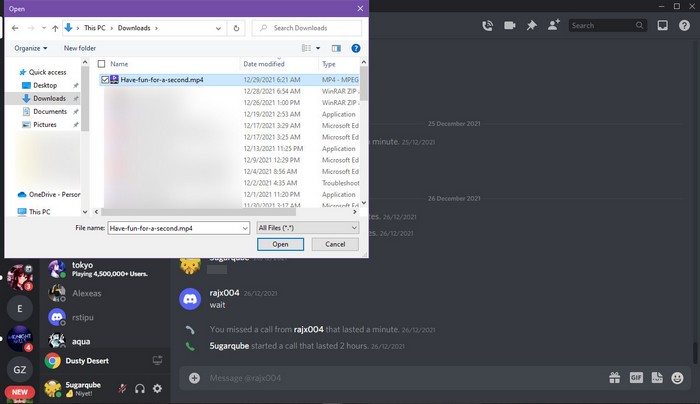Open the Discord inbox icon

coord(662,25)
